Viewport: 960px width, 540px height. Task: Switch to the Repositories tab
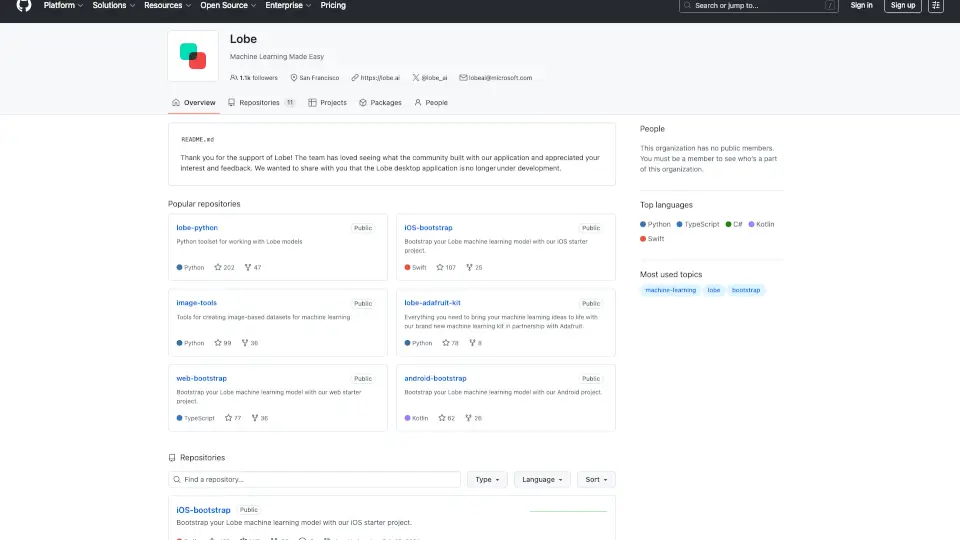pyautogui.click(x=260, y=103)
